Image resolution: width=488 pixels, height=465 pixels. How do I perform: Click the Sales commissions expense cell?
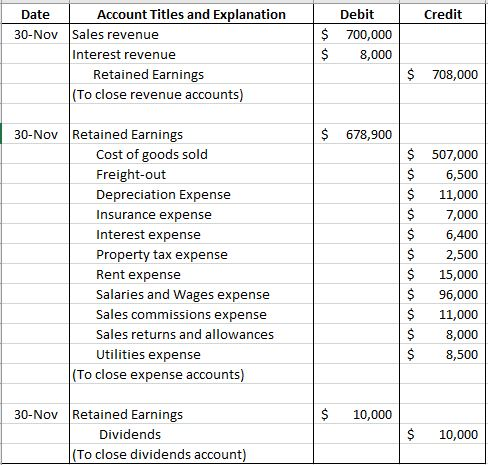click(x=191, y=314)
